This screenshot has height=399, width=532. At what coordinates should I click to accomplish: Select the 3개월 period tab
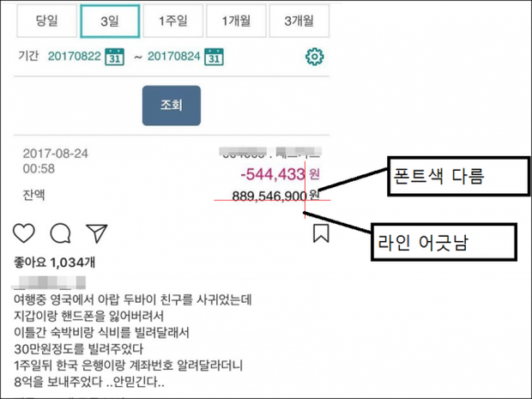299,21
